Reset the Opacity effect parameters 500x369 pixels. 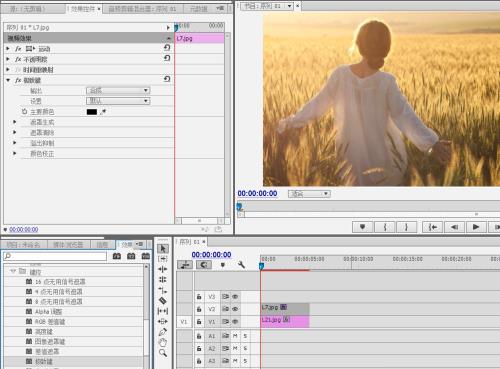tap(167, 58)
